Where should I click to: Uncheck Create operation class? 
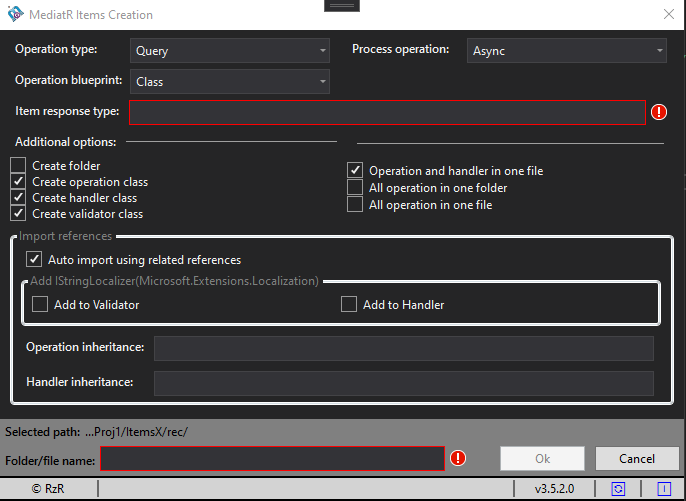[x=18, y=182]
